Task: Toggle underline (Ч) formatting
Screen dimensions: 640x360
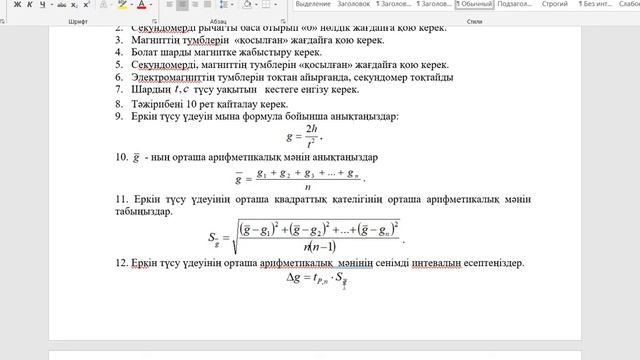Action: point(42,5)
